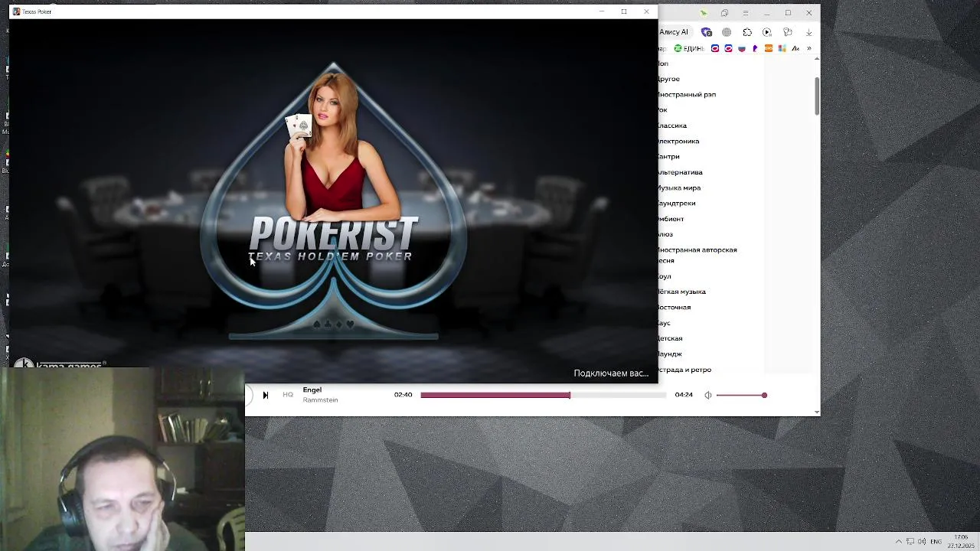Open the browser extensions puzzle icon
The height and width of the screenshot is (551, 980).
coord(747,32)
